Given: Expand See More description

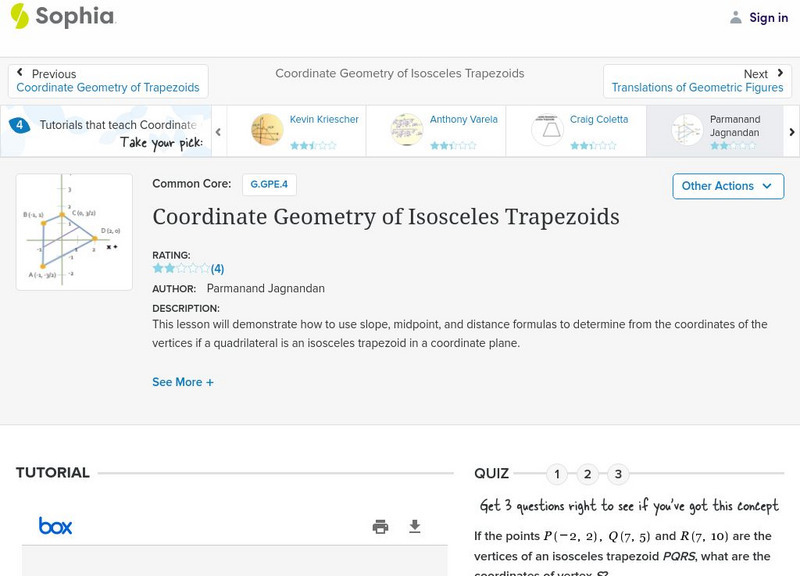Looking at the screenshot, I should pos(183,382).
